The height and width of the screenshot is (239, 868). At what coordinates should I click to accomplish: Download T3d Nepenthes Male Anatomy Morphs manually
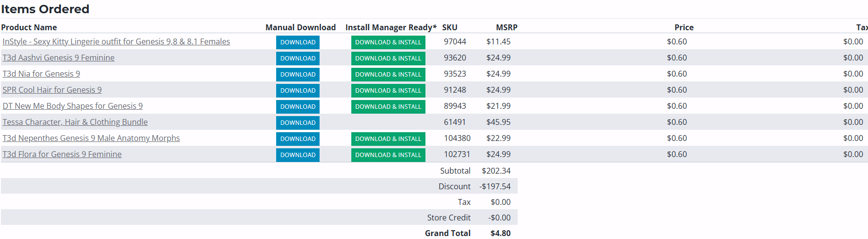pyautogui.click(x=298, y=139)
